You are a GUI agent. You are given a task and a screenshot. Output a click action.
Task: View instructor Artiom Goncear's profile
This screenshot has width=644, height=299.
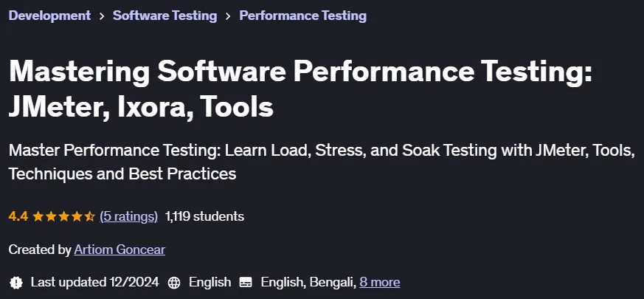[x=120, y=250]
